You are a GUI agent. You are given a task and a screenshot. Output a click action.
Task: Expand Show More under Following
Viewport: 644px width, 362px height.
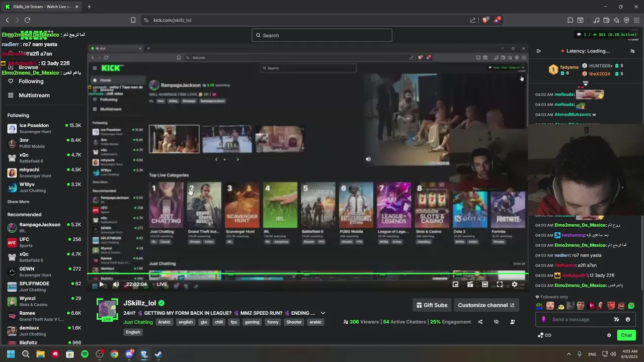(x=18, y=202)
